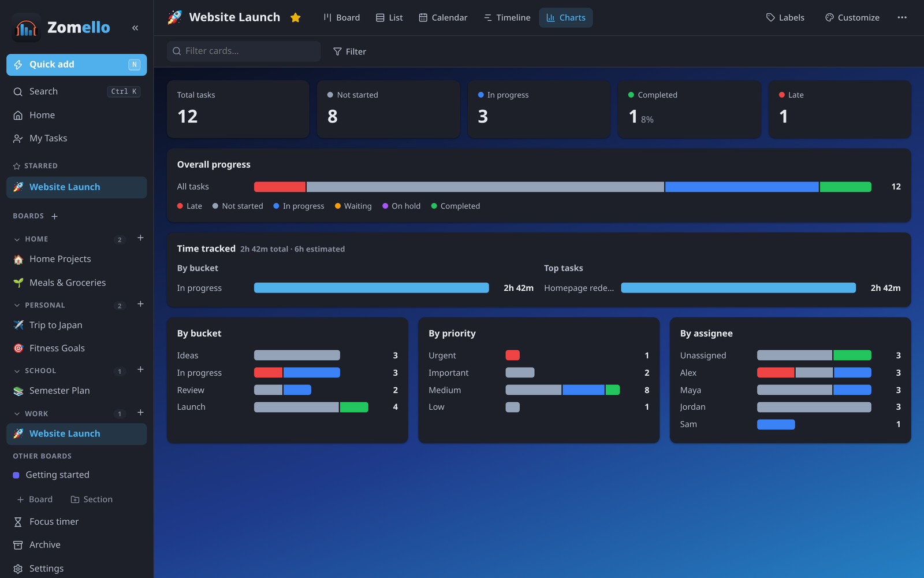This screenshot has height=578, width=924.
Task: Switch to the Timeline view tab
Action: coord(507,17)
